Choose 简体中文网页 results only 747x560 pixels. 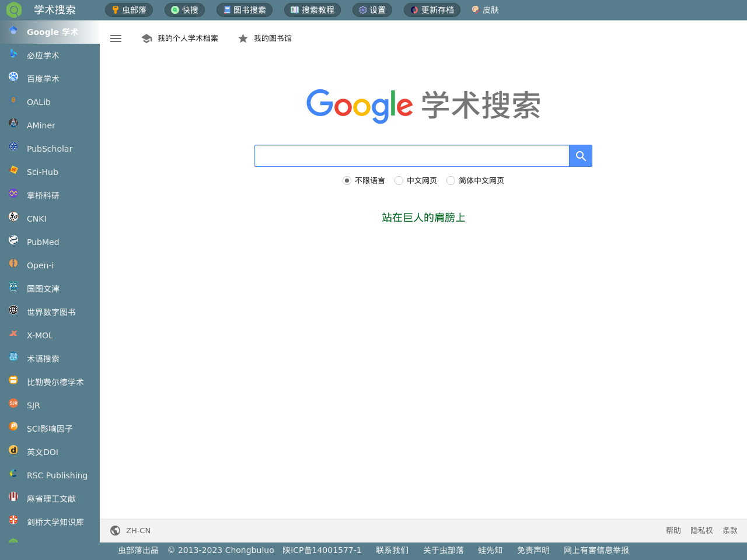451,180
